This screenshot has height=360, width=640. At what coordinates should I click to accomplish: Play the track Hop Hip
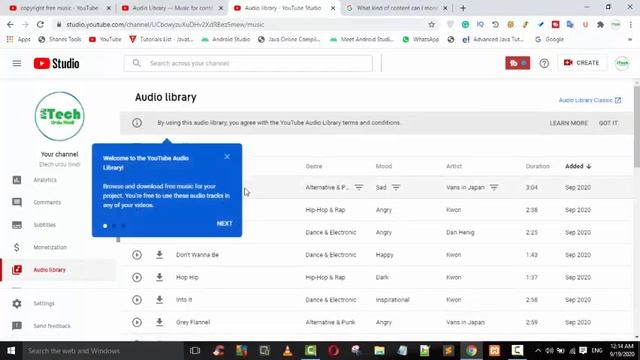(x=137, y=278)
